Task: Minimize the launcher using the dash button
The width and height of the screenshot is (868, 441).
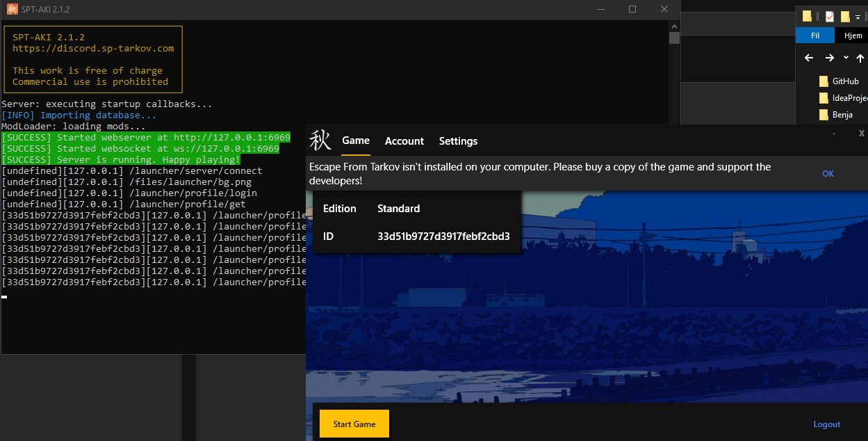Action: pos(834,133)
